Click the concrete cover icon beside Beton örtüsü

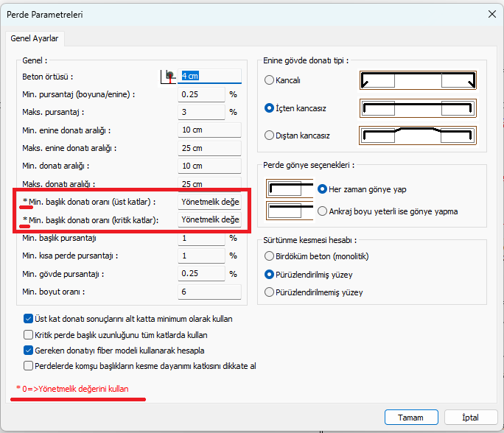(x=169, y=76)
